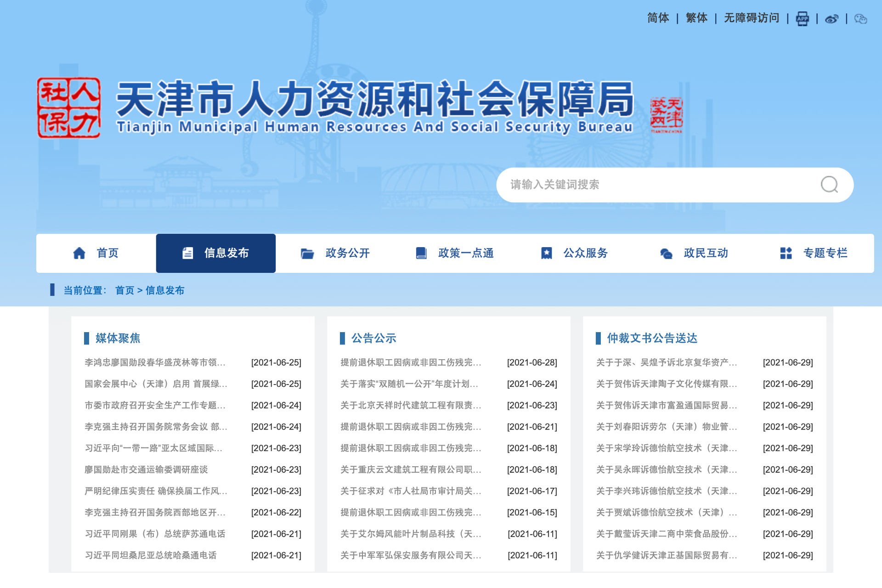Switch to 繁体 language
Screen dimensions: 882x588
(x=696, y=18)
